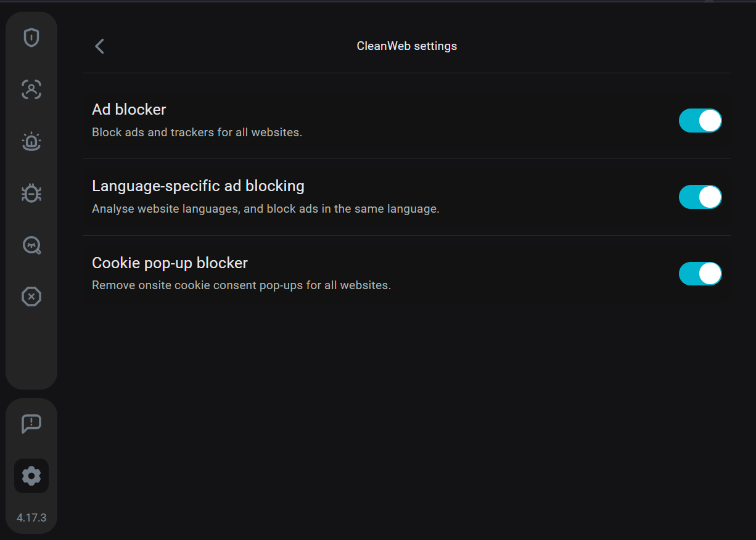Click "Analyse website languages" description text
The height and width of the screenshot is (540, 756).
point(265,209)
